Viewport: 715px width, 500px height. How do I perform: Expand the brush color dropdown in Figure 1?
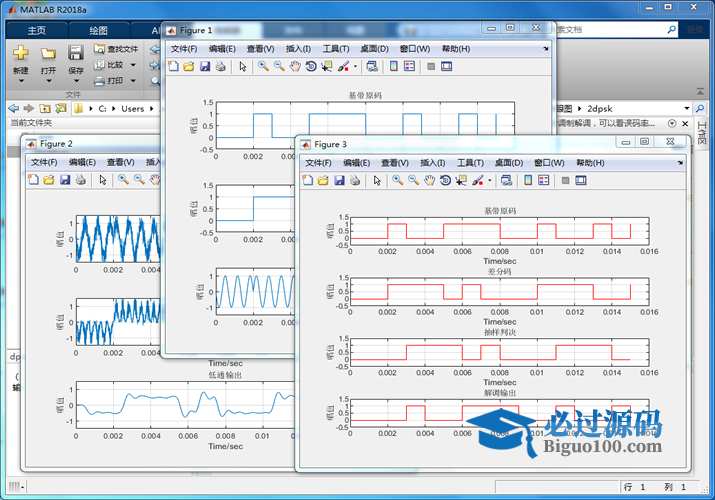click(355, 67)
